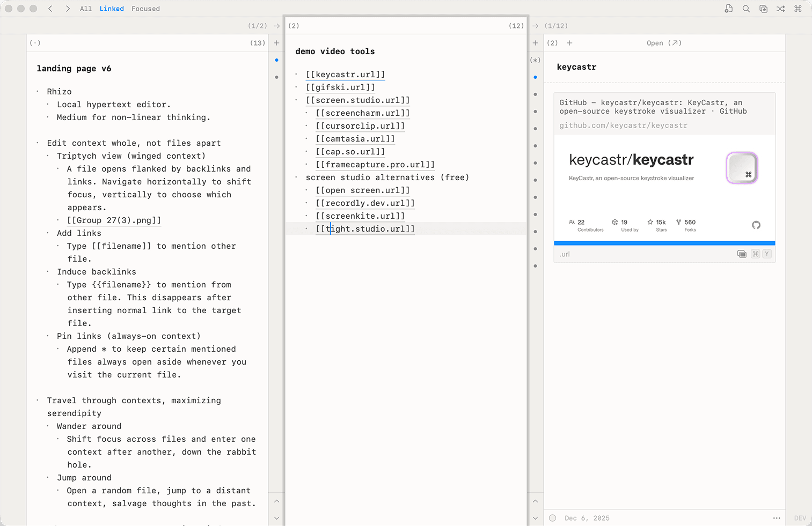Go back with the left chevron
The image size is (812, 526).
point(50,9)
